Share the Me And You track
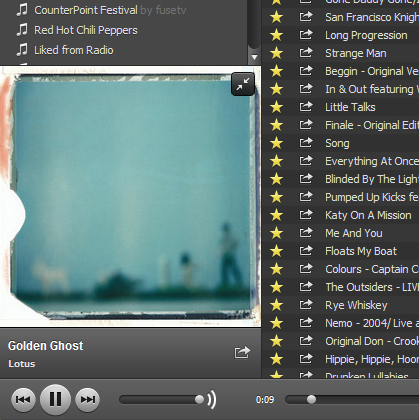This screenshot has height=420, width=419. (306, 232)
